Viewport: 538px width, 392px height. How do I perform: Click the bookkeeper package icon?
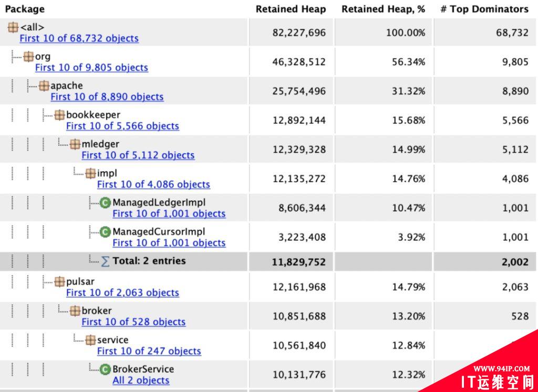(59, 115)
